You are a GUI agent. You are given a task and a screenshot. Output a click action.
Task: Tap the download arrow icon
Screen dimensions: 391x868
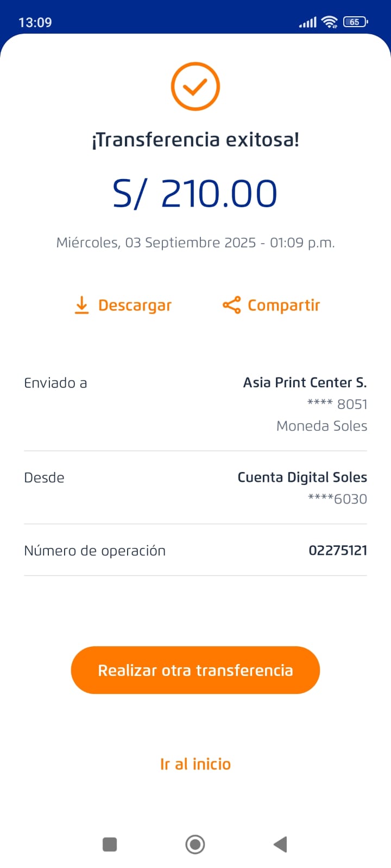81,305
